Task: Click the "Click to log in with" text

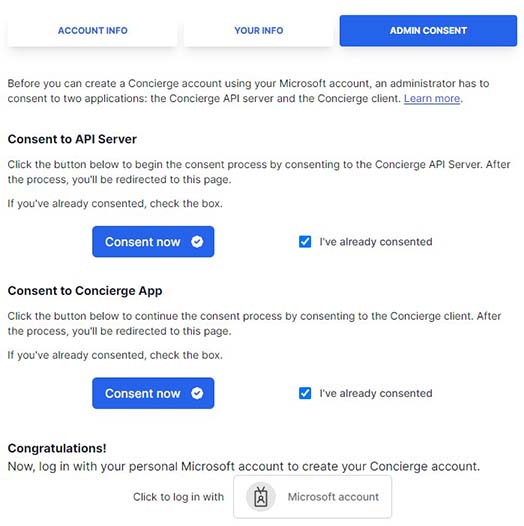Action: tap(178, 497)
